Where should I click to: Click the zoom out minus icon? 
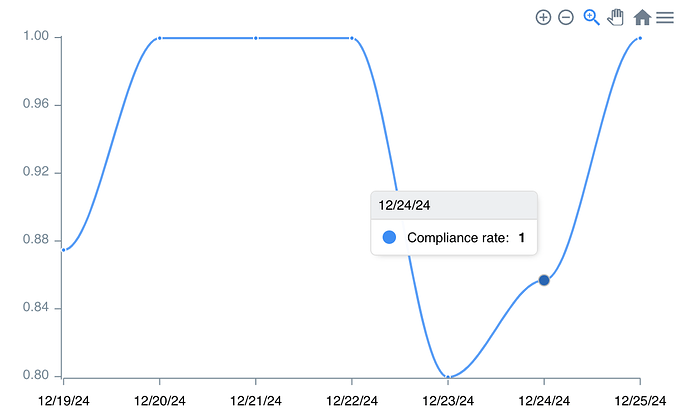(x=566, y=17)
